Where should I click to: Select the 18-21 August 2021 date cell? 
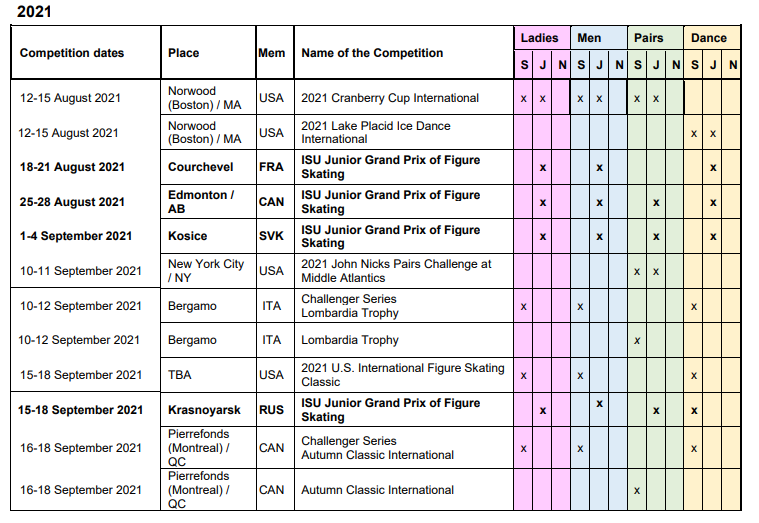(72, 167)
